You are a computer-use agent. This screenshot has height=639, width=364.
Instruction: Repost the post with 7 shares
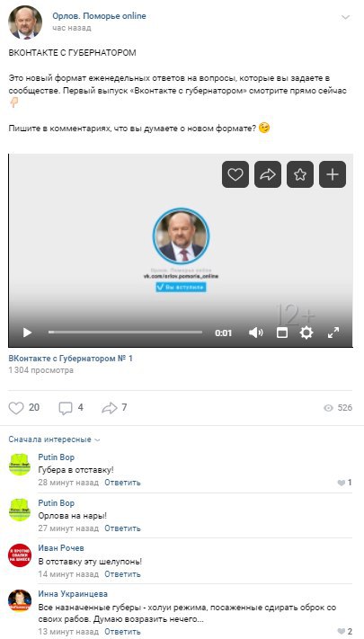click(x=114, y=407)
